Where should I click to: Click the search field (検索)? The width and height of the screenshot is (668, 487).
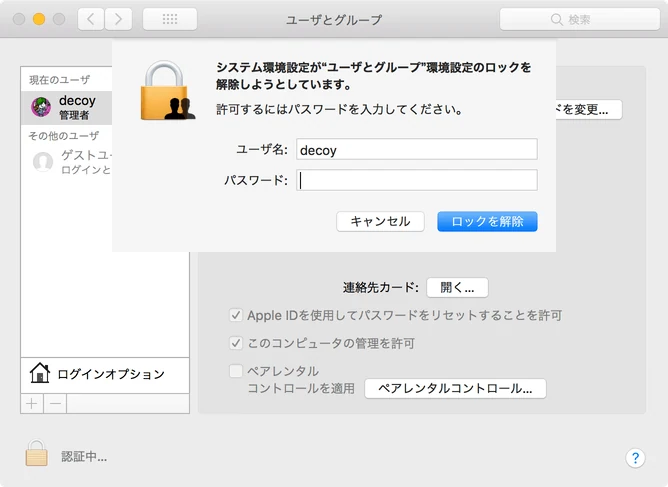point(579,19)
